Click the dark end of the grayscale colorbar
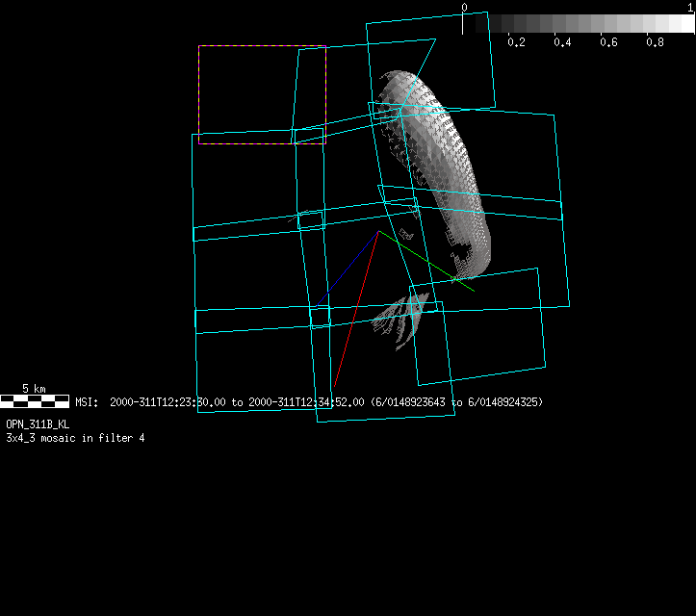The width and height of the screenshot is (696, 616). tap(476, 24)
